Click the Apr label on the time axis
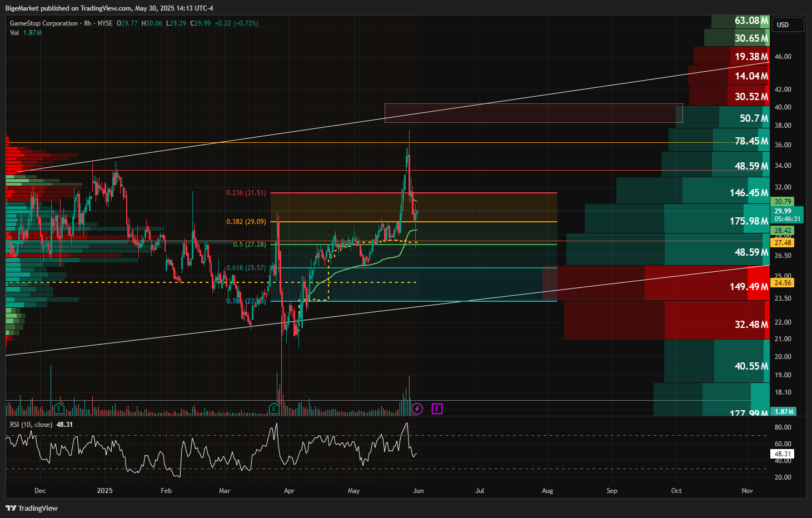The width and height of the screenshot is (812, 518). click(289, 491)
